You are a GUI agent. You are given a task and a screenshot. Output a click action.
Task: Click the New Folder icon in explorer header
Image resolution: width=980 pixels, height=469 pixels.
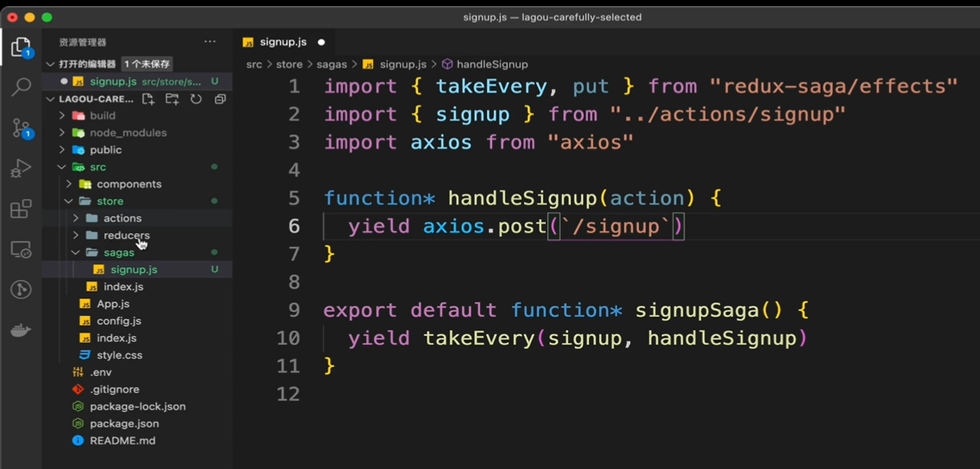point(172,99)
